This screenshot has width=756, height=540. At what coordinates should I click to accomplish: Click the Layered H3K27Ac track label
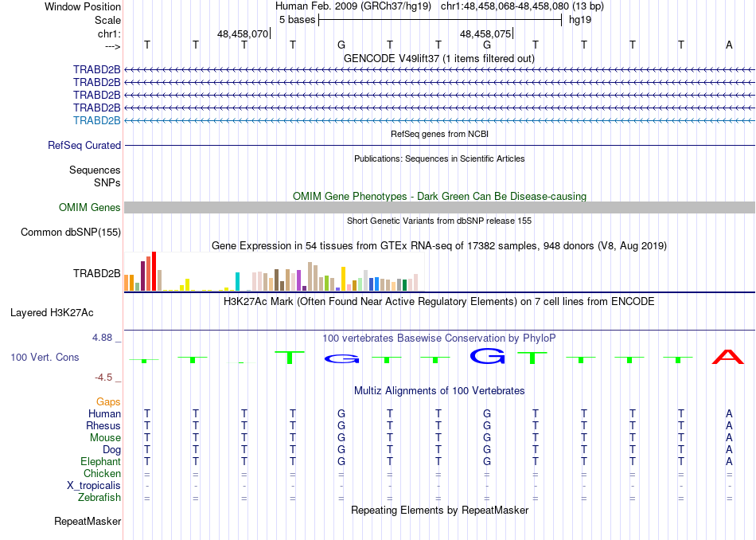pyautogui.click(x=52, y=313)
